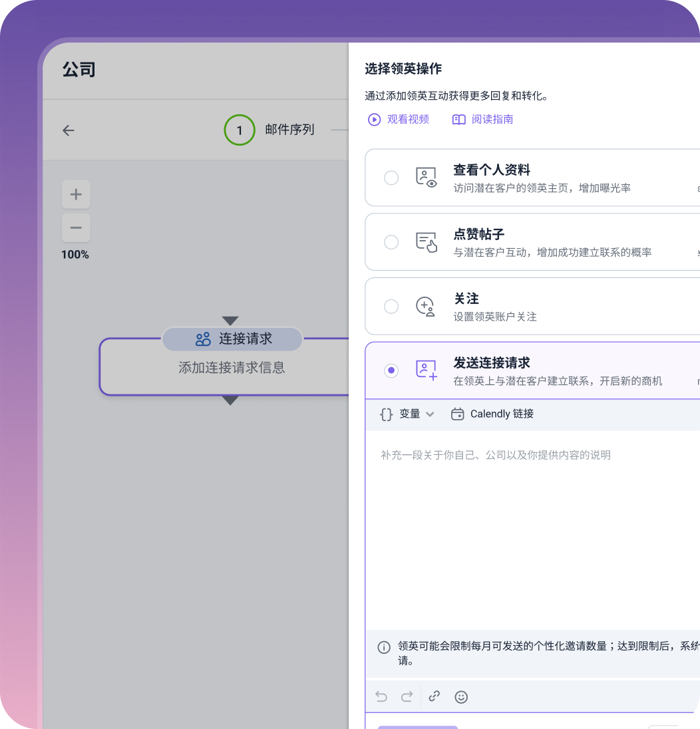Insert a link with the chain icon
This screenshot has height=729, width=700.
tap(435, 696)
